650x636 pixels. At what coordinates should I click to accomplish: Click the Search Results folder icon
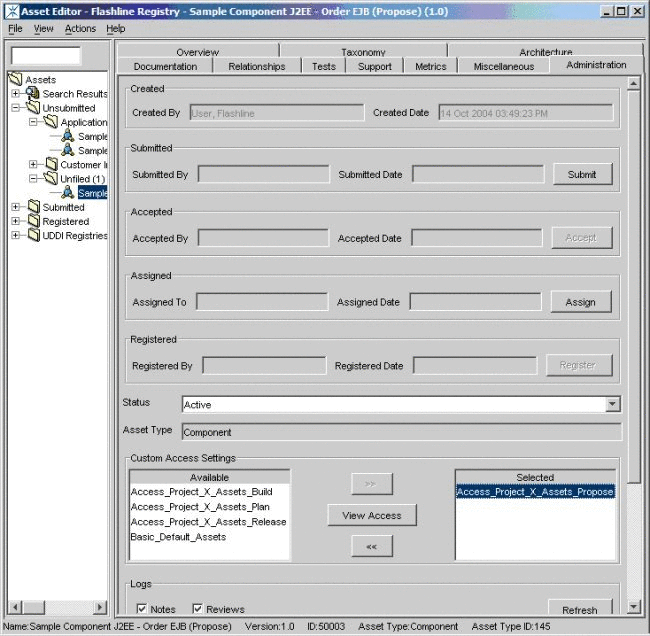pyautogui.click(x=33, y=94)
